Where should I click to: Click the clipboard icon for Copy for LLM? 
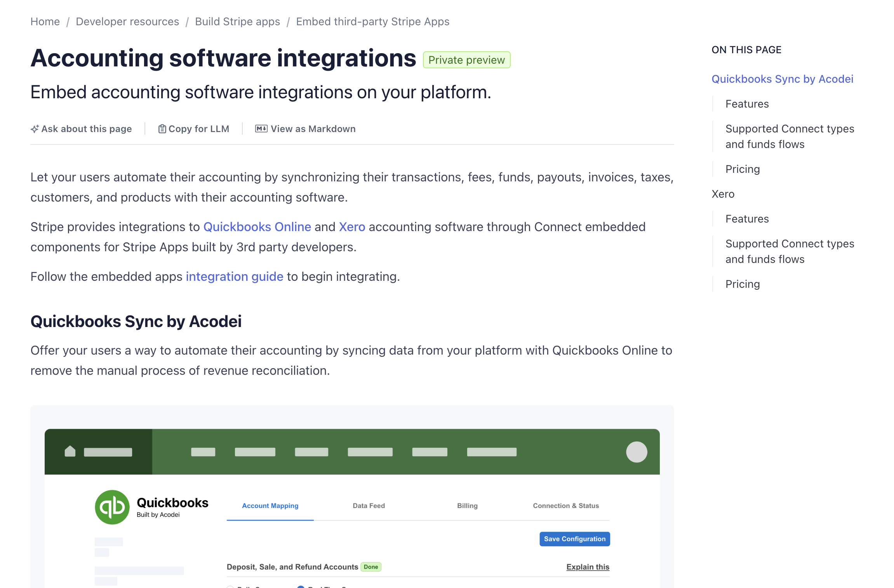162,129
